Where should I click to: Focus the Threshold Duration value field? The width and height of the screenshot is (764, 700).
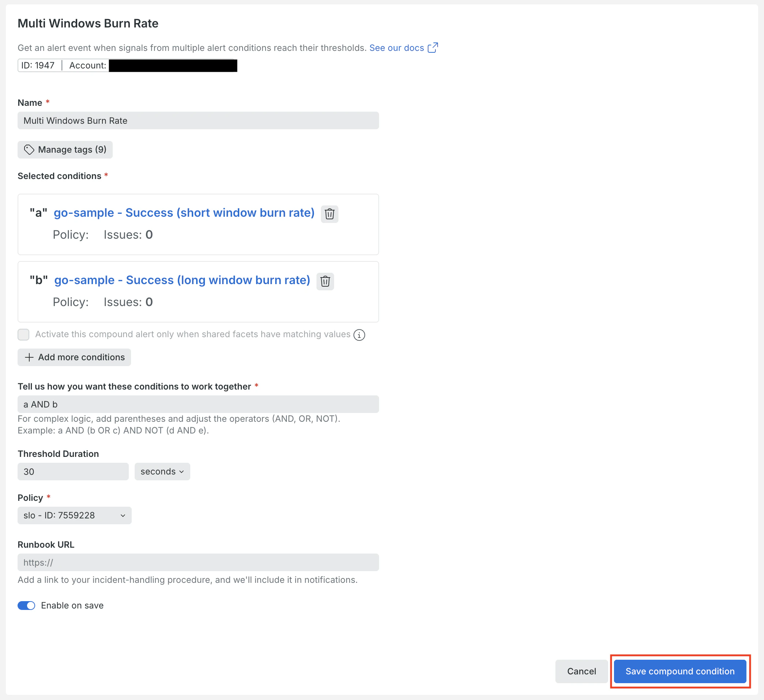tap(73, 471)
